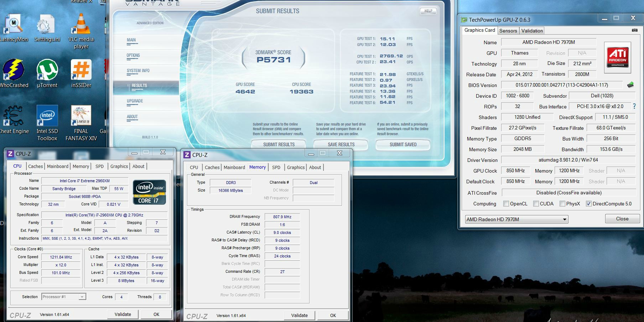Viewport: 644px width, 322px height.
Task: Open About tab in the left CPU-Z window
Action: pyautogui.click(x=138, y=166)
